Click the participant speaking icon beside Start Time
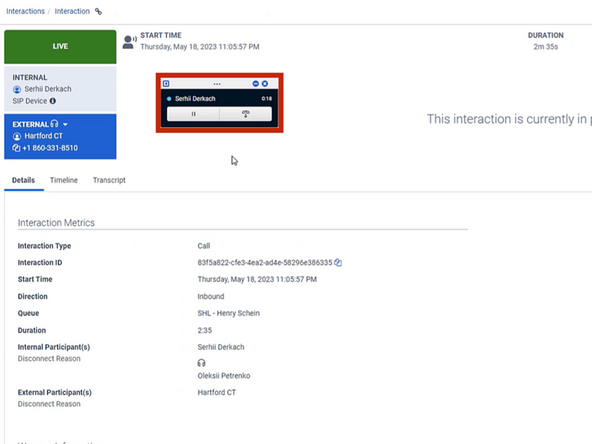 (x=129, y=42)
